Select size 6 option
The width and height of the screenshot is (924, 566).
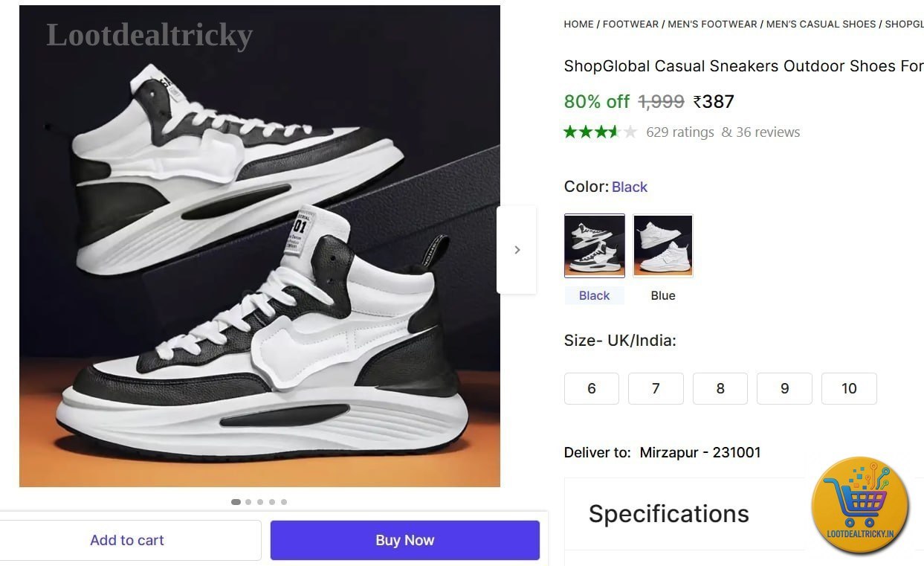coord(592,388)
